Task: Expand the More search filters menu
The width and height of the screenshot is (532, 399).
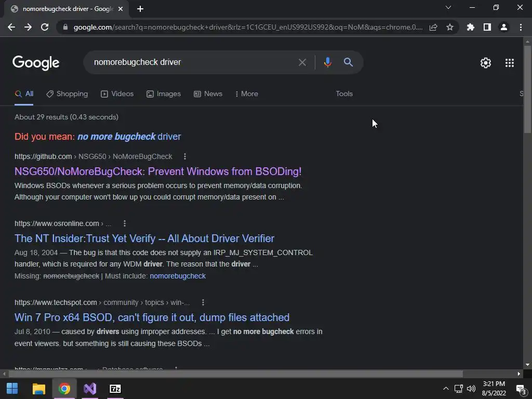Action: tap(246, 94)
